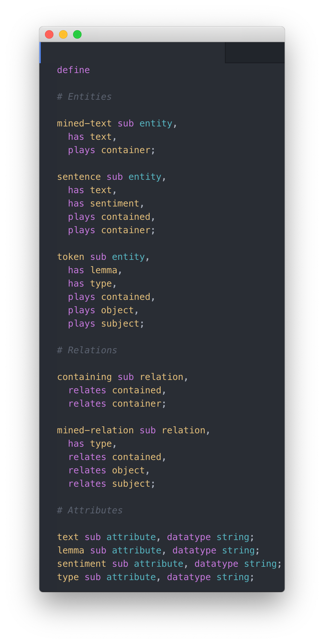This screenshot has width=324, height=644.
Task: Minimize window with the yellow button
Action: tap(63, 34)
